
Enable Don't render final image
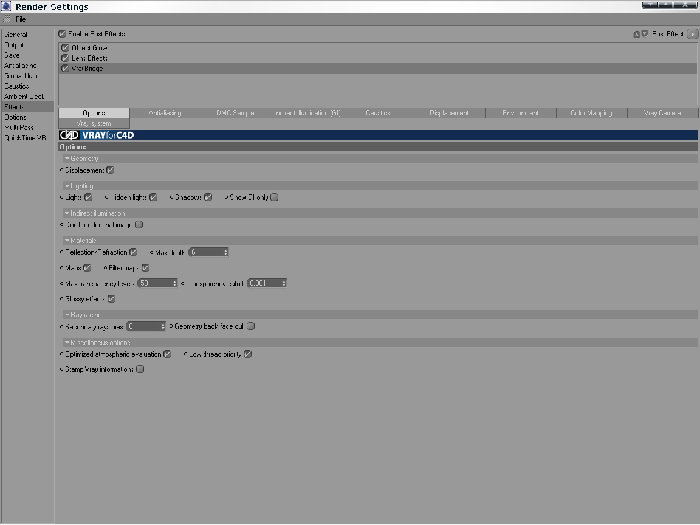click(x=139, y=225)
